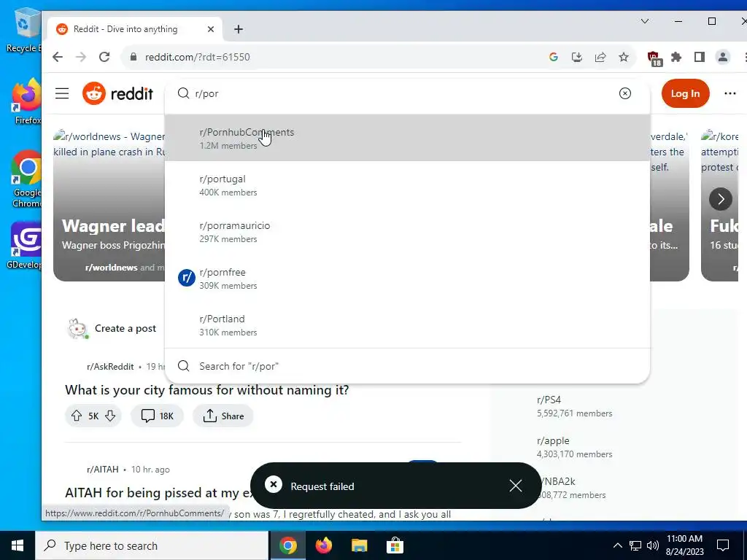Click Search for "r/por" option
Image resolution: width=747 pixels, height=560 pixels.
click(x=407, y=366)
